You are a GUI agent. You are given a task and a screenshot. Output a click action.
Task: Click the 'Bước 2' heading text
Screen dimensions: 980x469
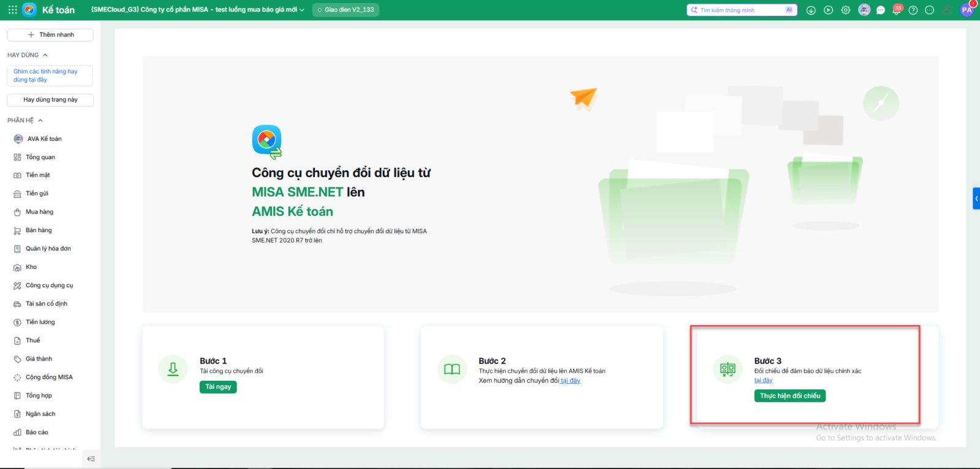point(492,361)
